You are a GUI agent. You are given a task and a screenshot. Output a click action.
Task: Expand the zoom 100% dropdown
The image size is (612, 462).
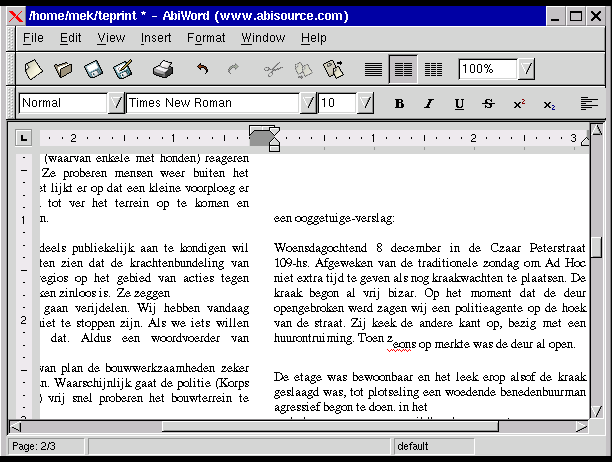[x=526, y=69]
